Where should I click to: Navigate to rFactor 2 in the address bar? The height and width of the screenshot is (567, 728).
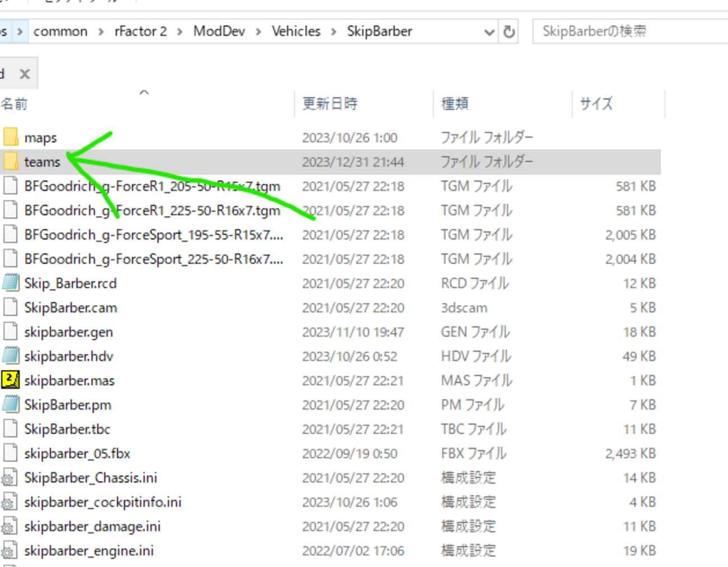[141, 31]
